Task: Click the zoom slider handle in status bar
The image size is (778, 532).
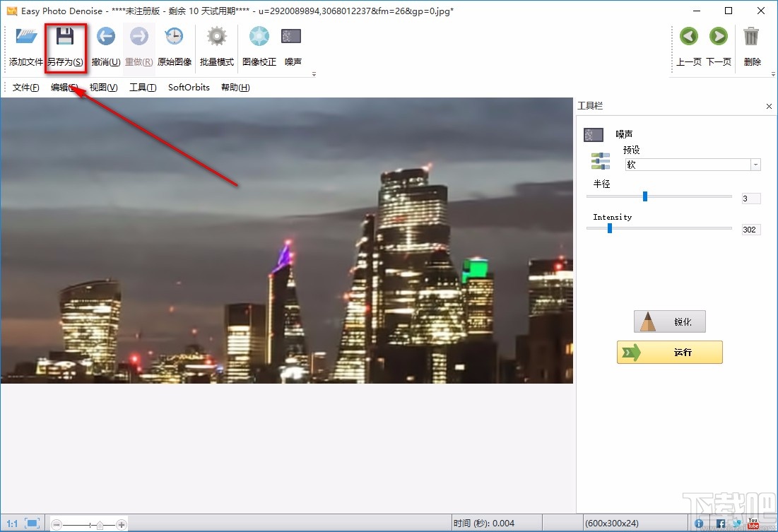Action: tap(100, 525)
